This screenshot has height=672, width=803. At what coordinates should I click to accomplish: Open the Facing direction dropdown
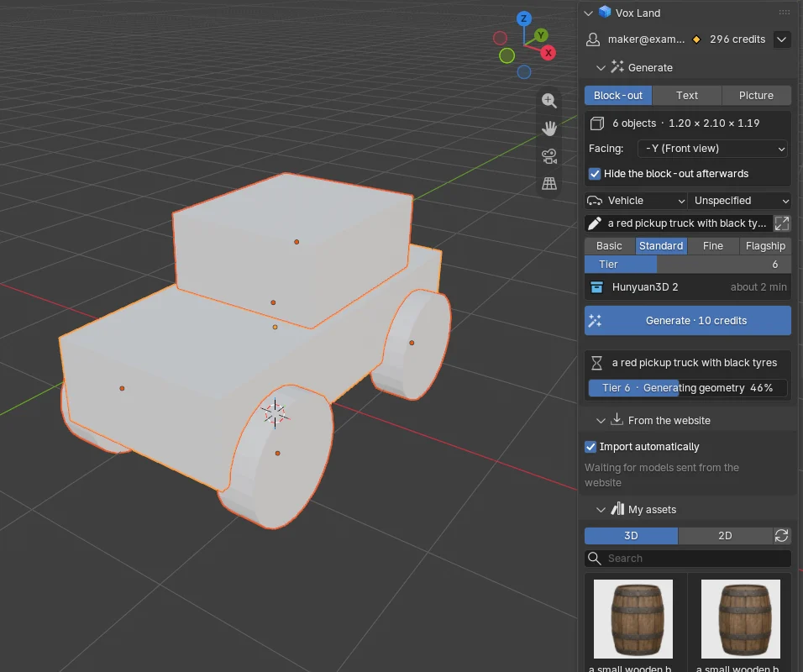(x=712, y=149)
